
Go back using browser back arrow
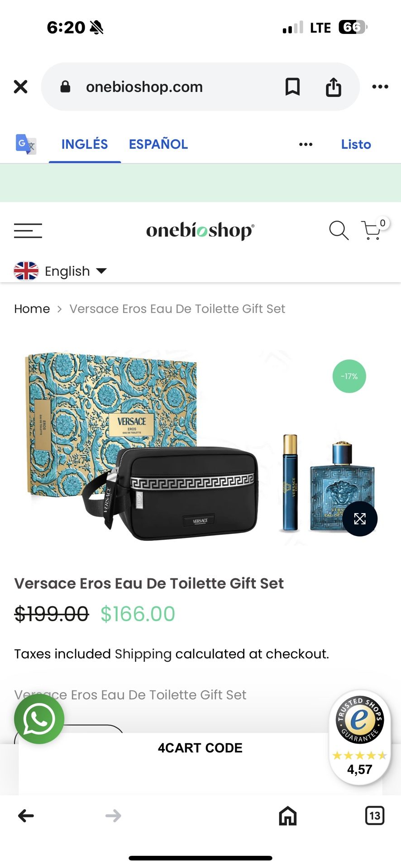(x=26, y=816)
